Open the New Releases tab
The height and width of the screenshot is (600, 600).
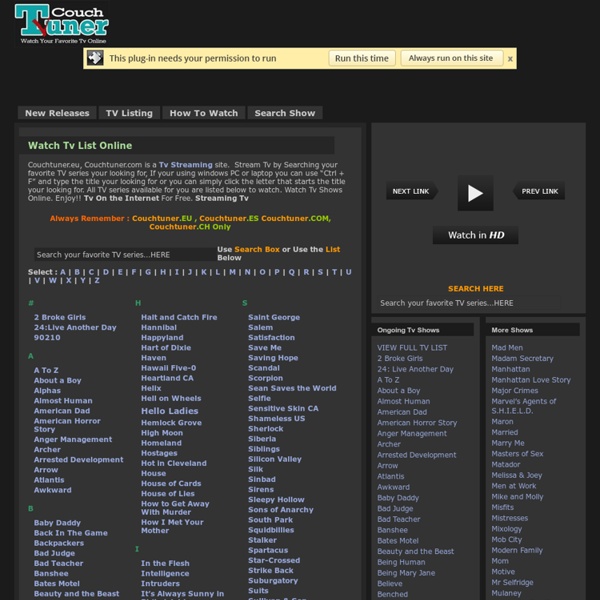57,113
